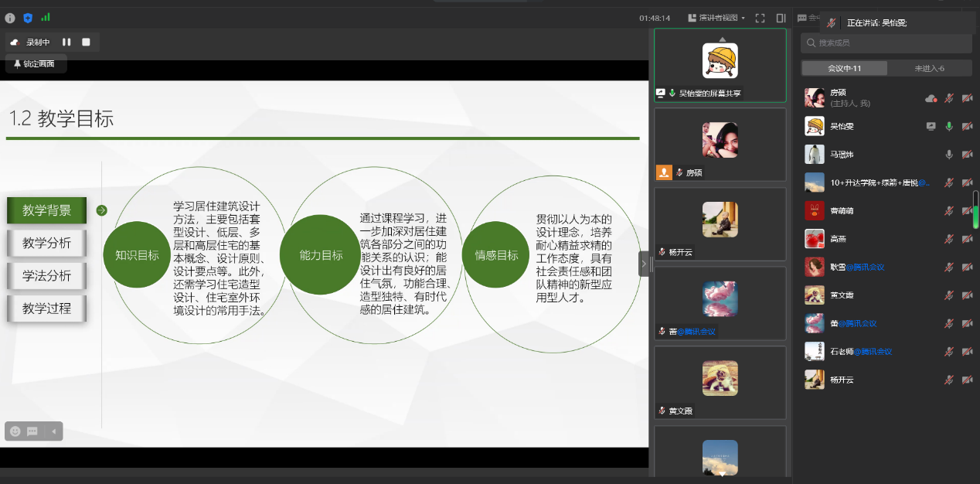Select the 会议中·11 tab
This screenshot has width=980, height=484.
[x=844, y=68]
